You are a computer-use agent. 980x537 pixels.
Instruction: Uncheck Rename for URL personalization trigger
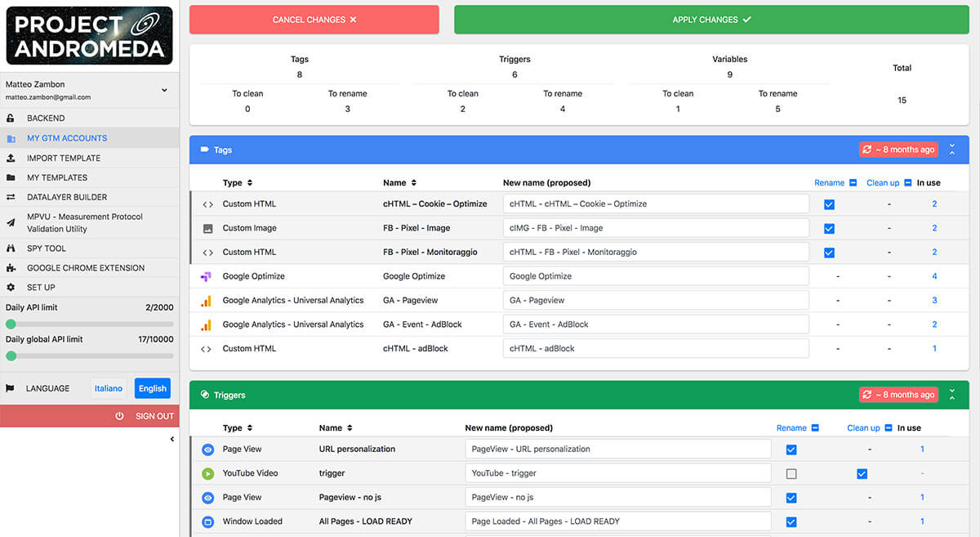point(791,450)
